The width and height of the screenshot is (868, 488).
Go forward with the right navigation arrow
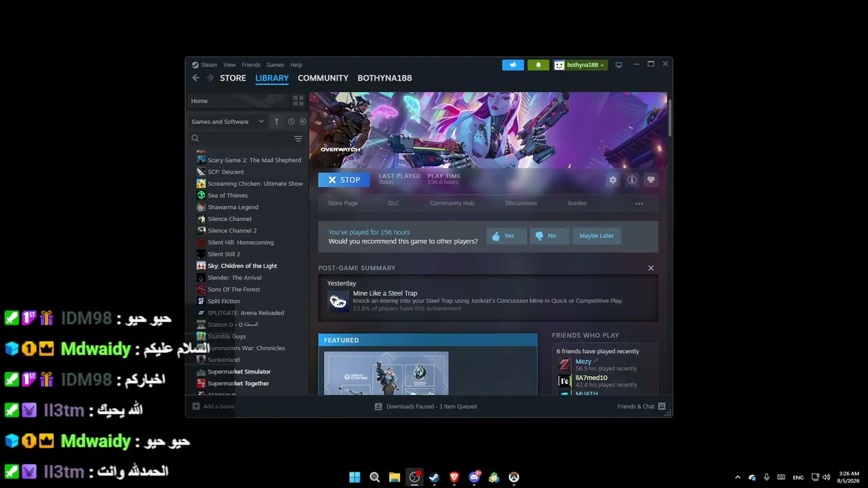pos(210,78)
